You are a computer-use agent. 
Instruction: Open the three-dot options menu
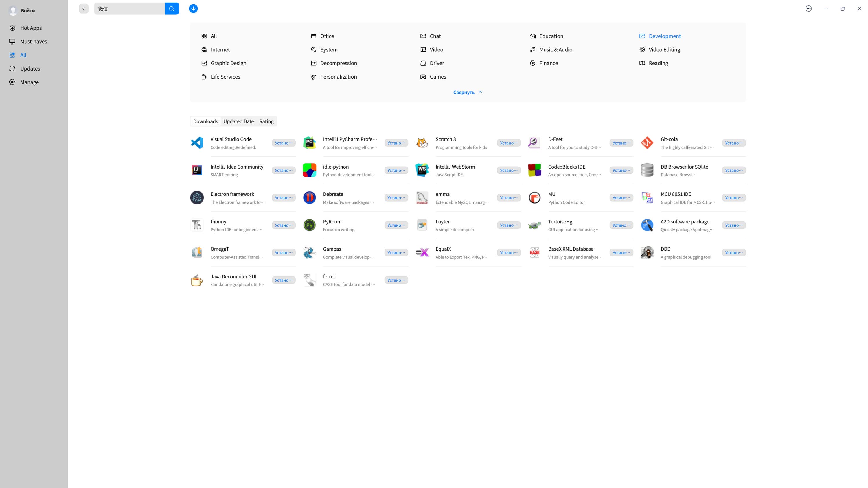tap(808, 9)
